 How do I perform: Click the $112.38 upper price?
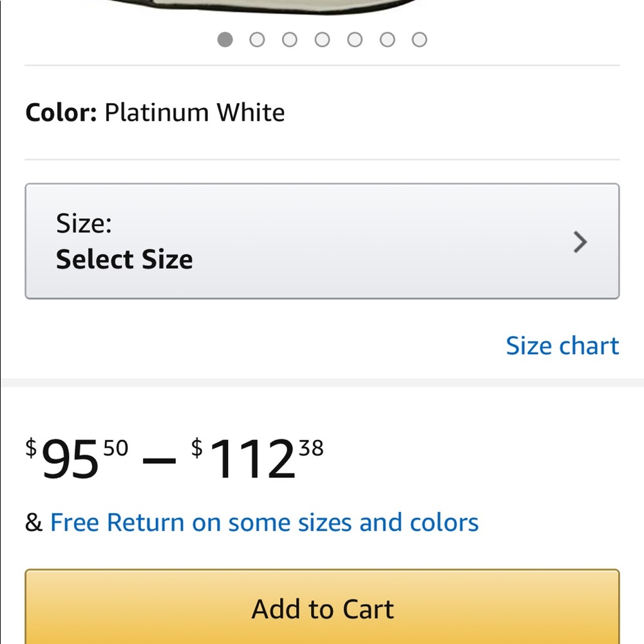tap(258, 459)
